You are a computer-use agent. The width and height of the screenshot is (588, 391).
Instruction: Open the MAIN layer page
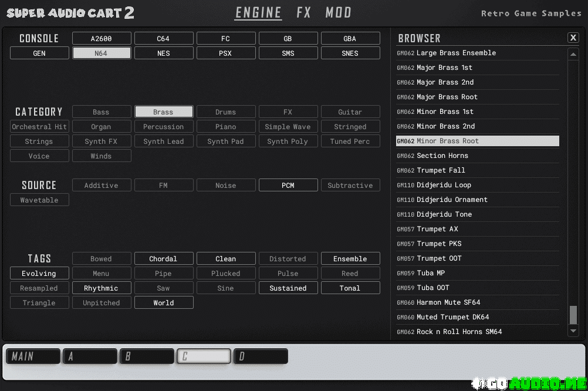tap(33, 356)
